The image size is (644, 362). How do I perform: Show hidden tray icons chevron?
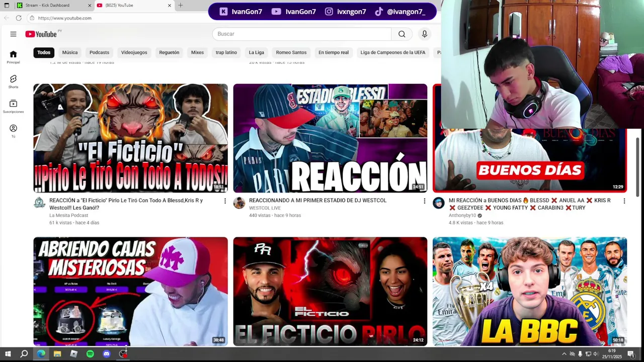point(564,354)
